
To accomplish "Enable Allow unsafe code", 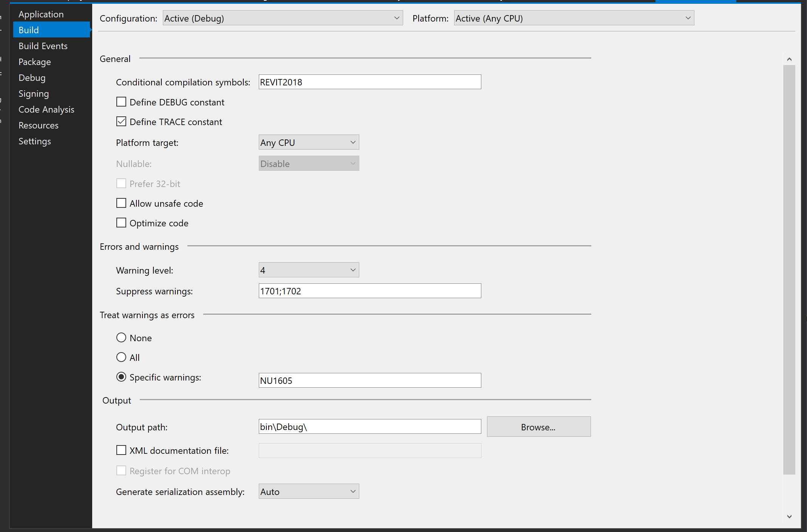I will coord(121,203).
